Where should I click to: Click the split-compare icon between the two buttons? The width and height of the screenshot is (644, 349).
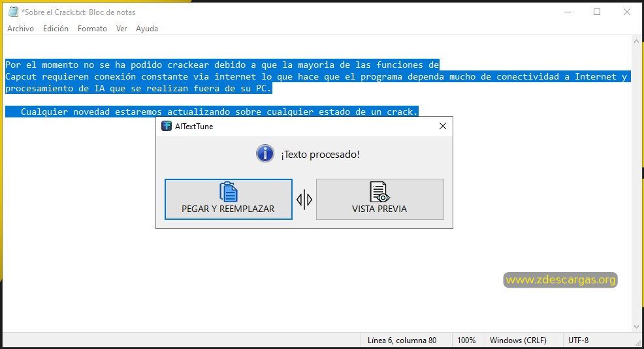coord(304,200)
